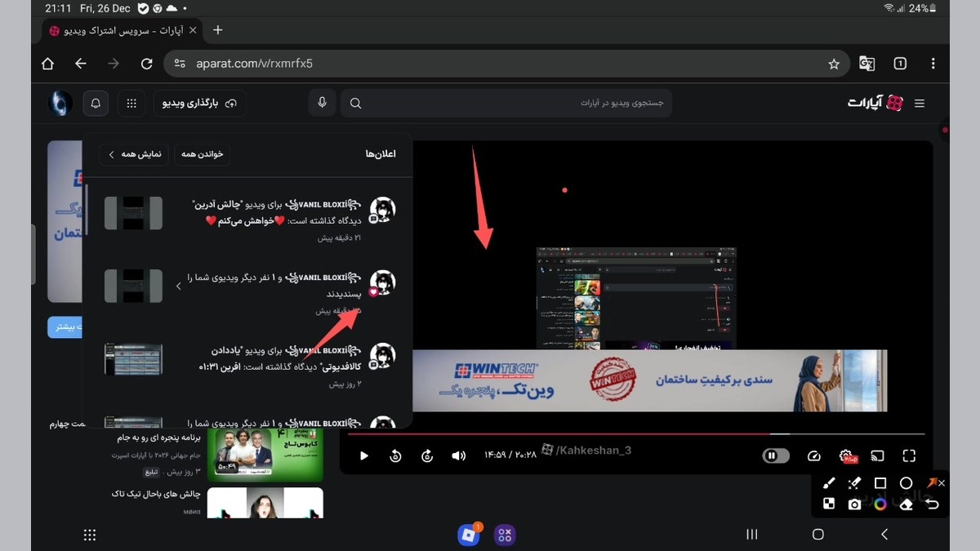
Task: Mute the video volume
Action: click(459, 456)
